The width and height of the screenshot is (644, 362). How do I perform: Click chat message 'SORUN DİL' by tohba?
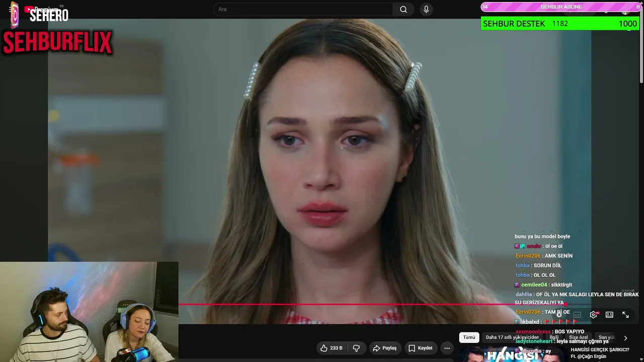tap(547, 265)
